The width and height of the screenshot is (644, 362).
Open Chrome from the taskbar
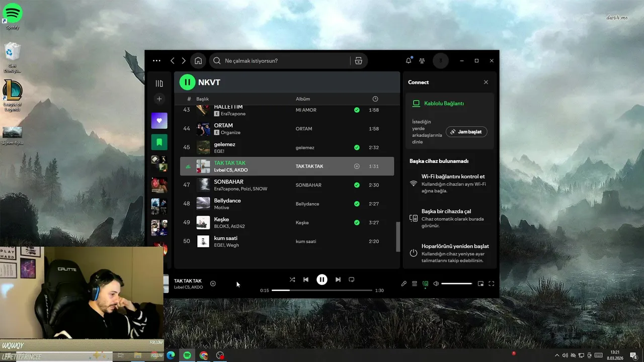click(x=203, y=355)
